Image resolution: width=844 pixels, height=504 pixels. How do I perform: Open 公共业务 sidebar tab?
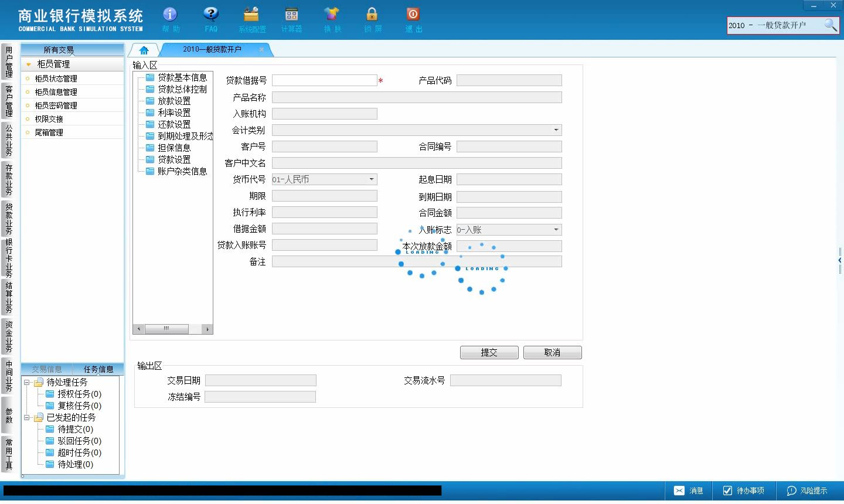pyautogui.click(x=8, y=140)
